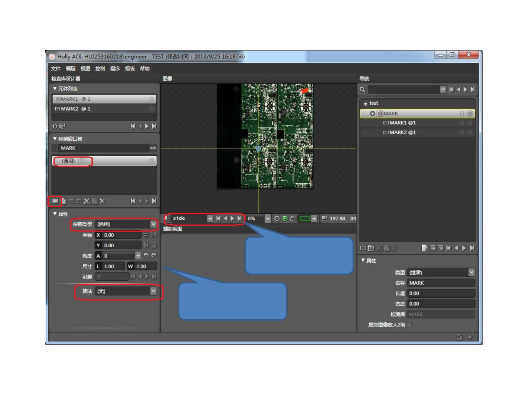
Task: Open the 报错类型 dropdown
Action: point(153,224)
